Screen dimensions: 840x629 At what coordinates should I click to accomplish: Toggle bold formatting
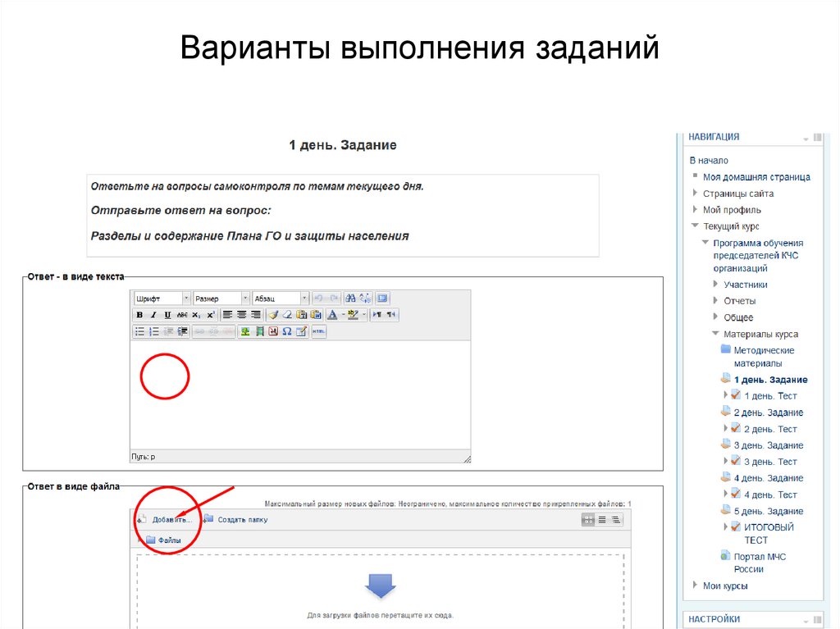click(139, 315)
